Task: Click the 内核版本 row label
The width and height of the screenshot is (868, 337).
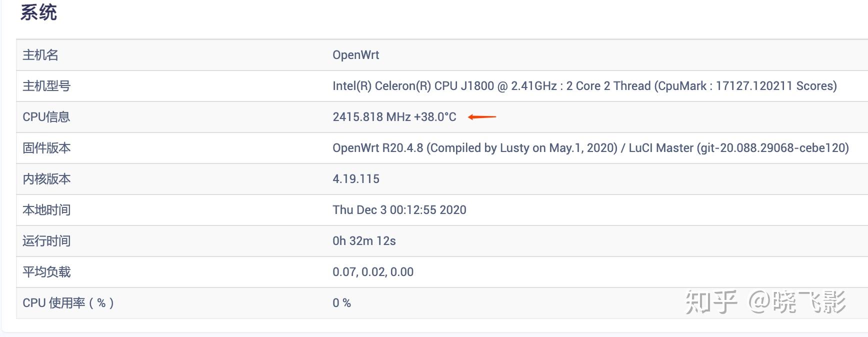Action: 46,179
